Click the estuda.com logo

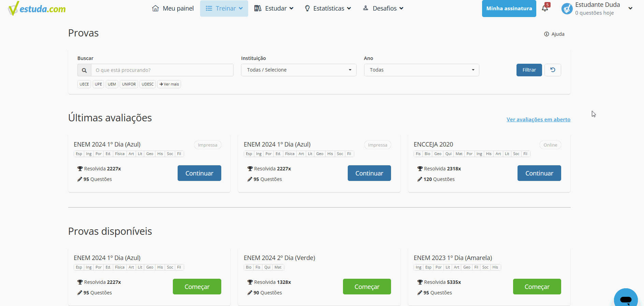(x=37, y=9)
